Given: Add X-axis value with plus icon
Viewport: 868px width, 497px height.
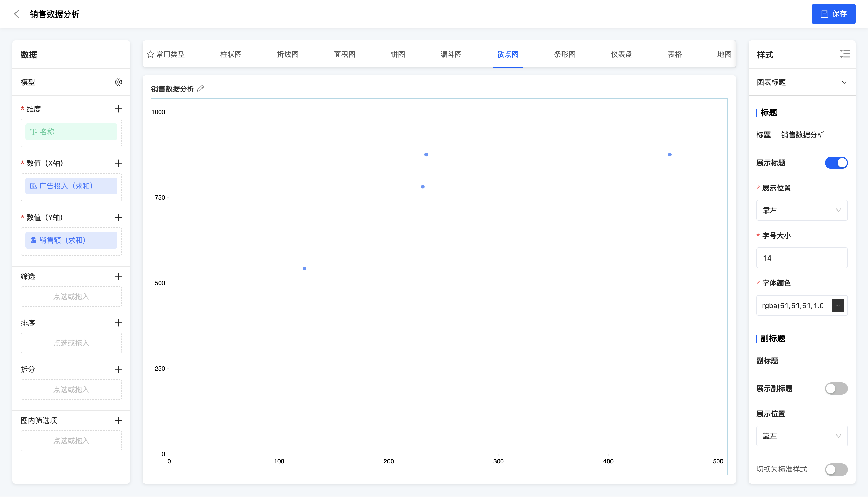Looking at the screenshot, I should [x=118, y=163].
